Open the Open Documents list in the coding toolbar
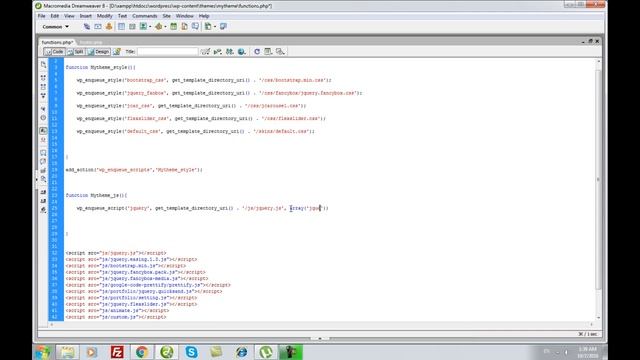 (43, 64)
